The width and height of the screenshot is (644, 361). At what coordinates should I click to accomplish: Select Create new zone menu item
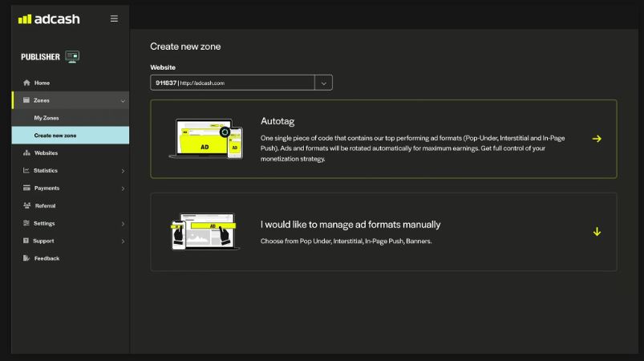tap(55, 136)
